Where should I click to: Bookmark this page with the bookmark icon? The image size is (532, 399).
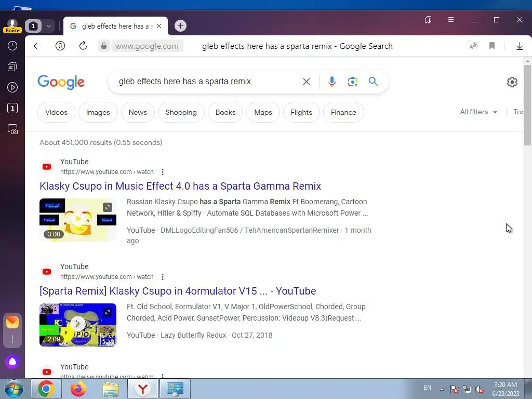click(x=492, y=46)
